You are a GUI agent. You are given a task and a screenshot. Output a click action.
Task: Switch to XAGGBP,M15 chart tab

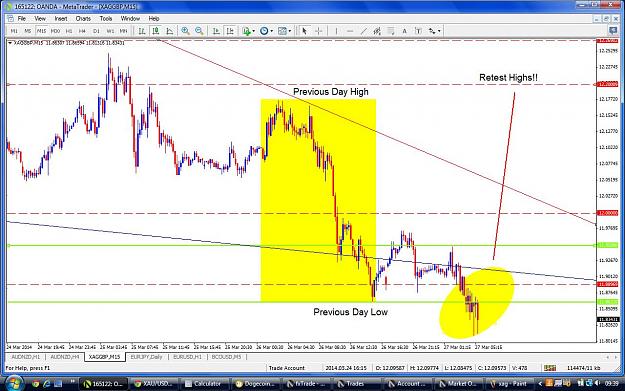click(x=104, y=357)
